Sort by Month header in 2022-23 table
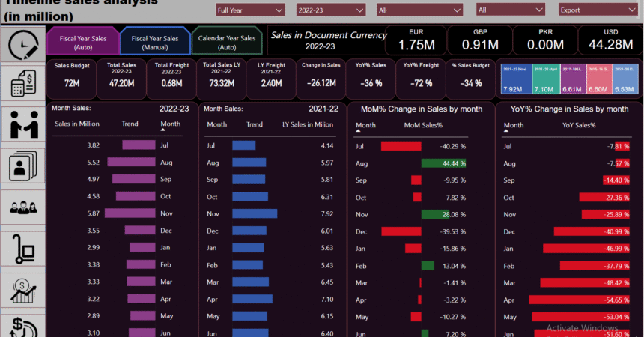The height and width of the screenshot is (337, 644). [170, 124]
